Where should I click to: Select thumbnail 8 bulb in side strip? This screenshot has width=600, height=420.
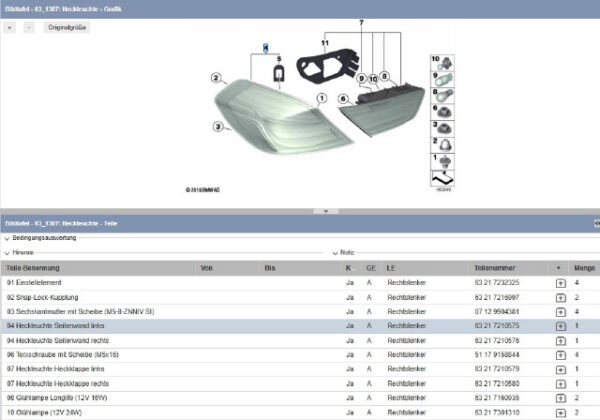coord(442,96)
